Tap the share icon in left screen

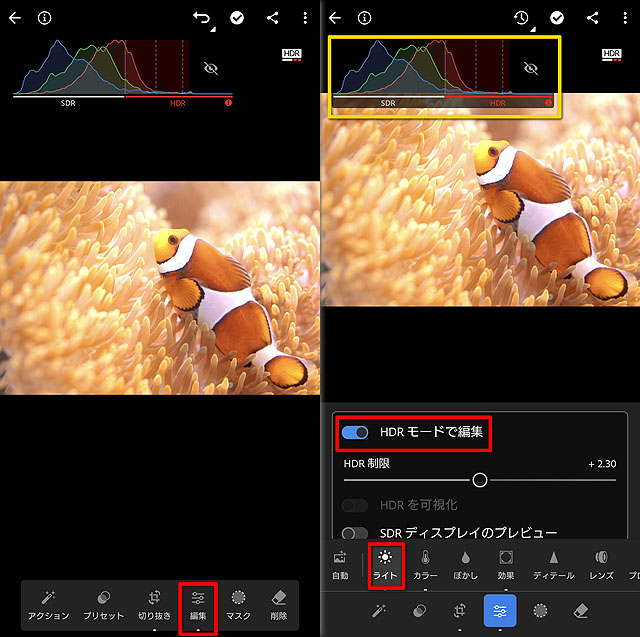[x=272, y=18]
